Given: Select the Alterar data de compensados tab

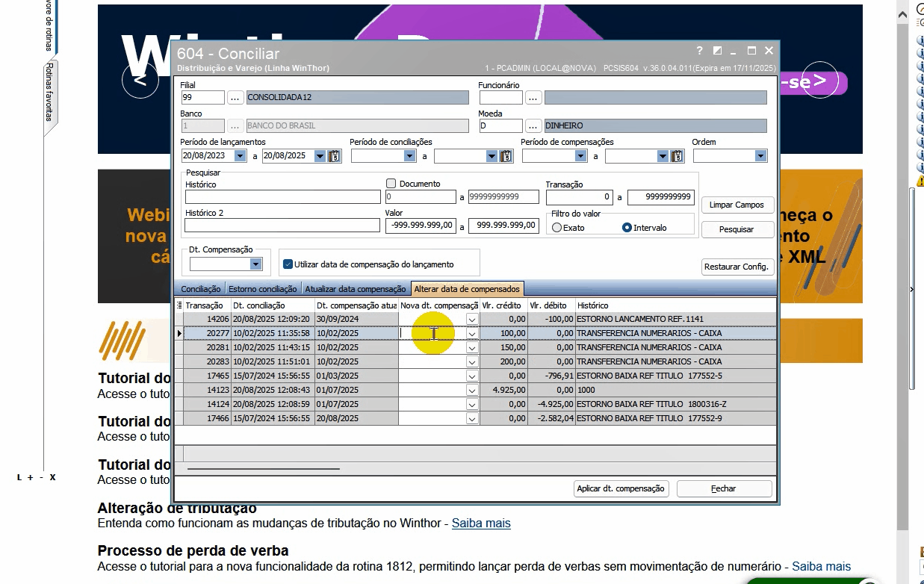Looking at the screenshot, I should pos(468,289).
